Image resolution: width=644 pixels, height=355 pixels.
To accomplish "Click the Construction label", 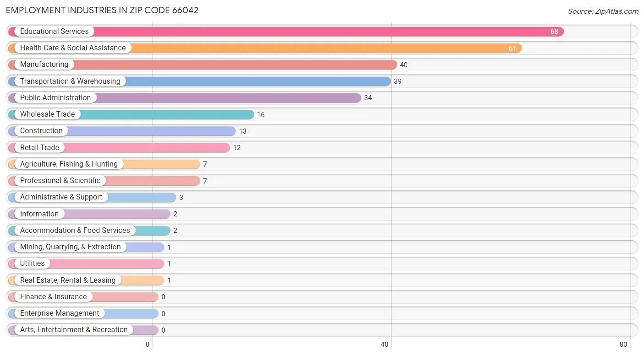I will [x=41, y=131].
